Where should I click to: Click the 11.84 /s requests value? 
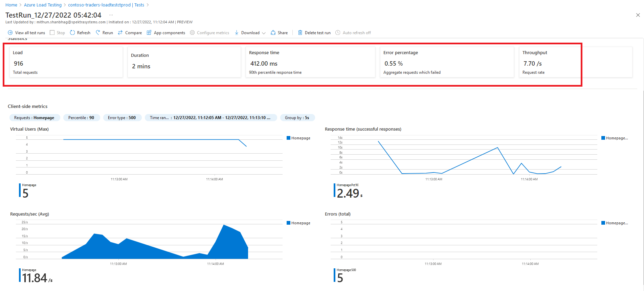coord(37,278)
